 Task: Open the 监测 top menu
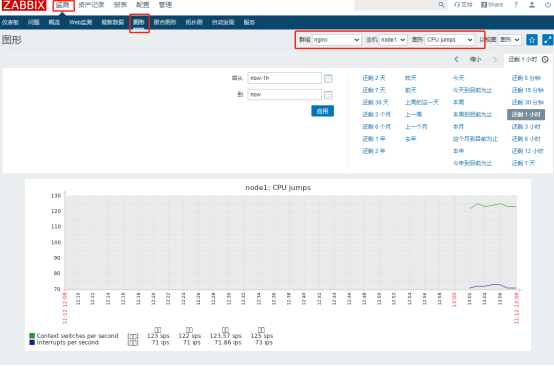click(x=63, y=5)
